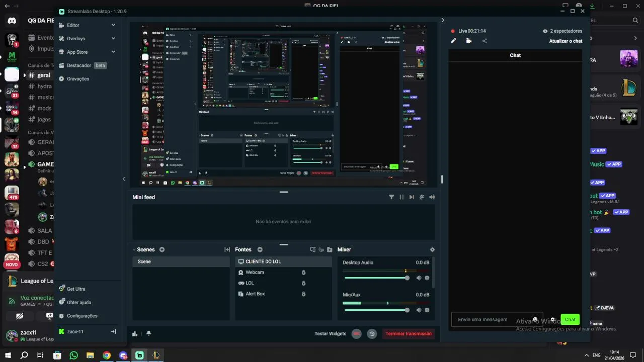Click the Testar Widgets button
The width and height of the screenshot is (644, 362).
click(x=330, y=333)
